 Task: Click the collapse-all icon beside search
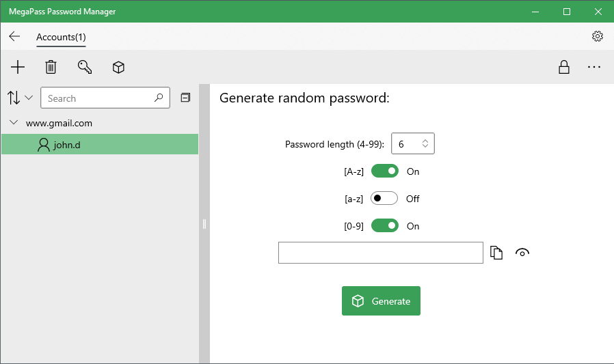185,98
